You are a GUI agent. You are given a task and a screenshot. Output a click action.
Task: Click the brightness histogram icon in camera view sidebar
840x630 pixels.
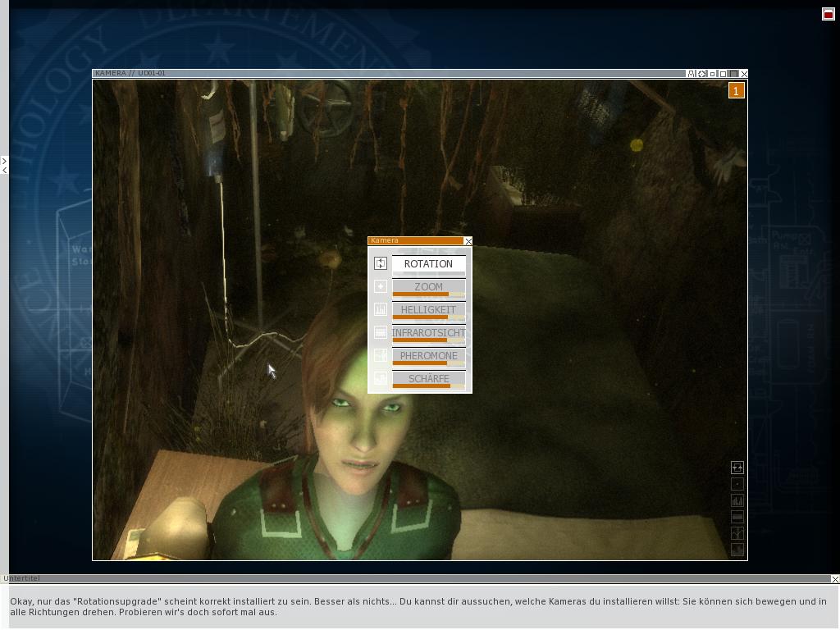click(x=737, y=500)
